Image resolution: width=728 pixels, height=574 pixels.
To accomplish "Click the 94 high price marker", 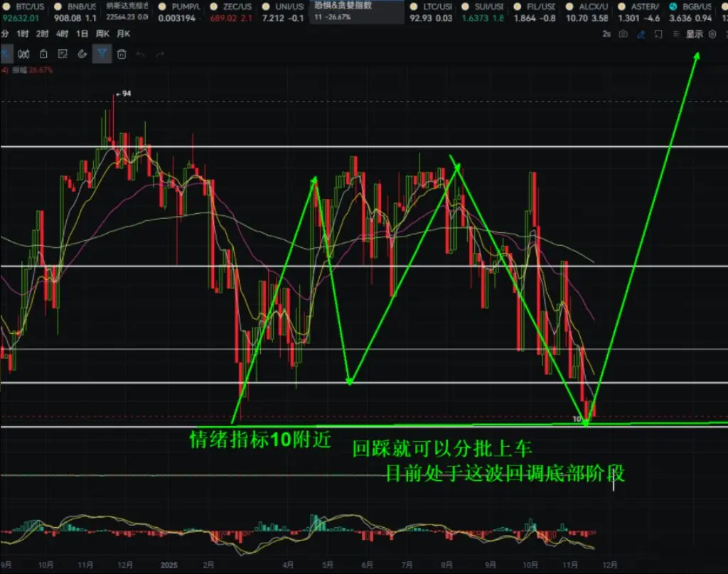I will pyautogui.click(x=124, y=94).
